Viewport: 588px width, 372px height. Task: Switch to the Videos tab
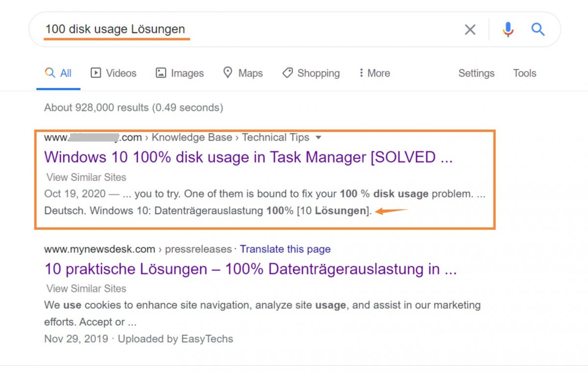pos(114,74)
